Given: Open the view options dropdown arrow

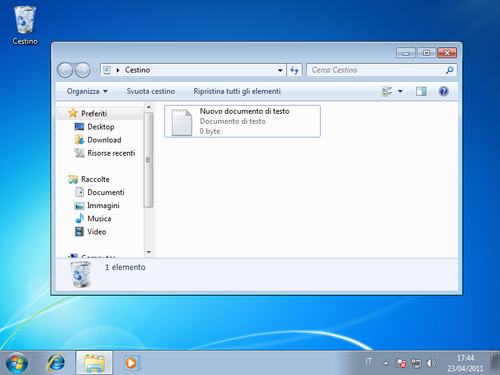Looking at the screenshot, I should (x=400, y=91).
